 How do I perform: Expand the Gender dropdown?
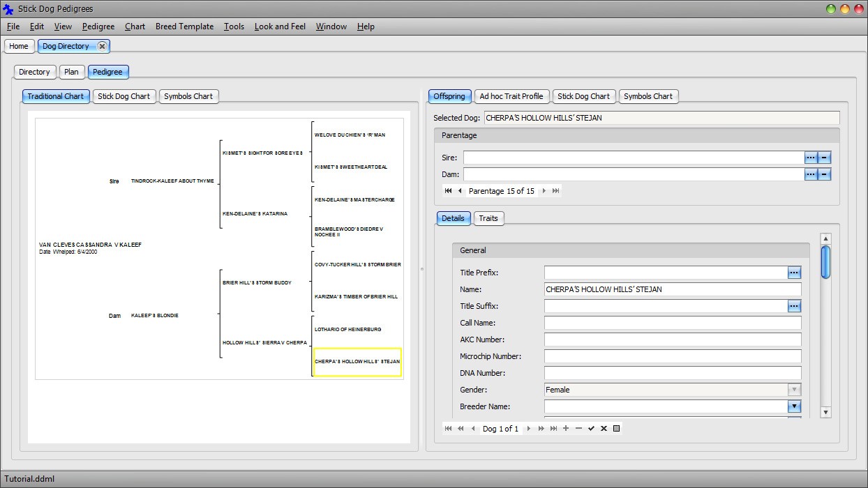coord(794,390)
